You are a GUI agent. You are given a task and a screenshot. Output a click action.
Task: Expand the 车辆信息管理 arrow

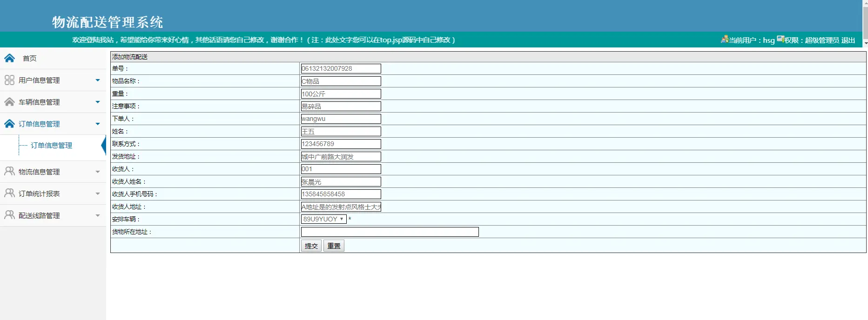[98, 102]
